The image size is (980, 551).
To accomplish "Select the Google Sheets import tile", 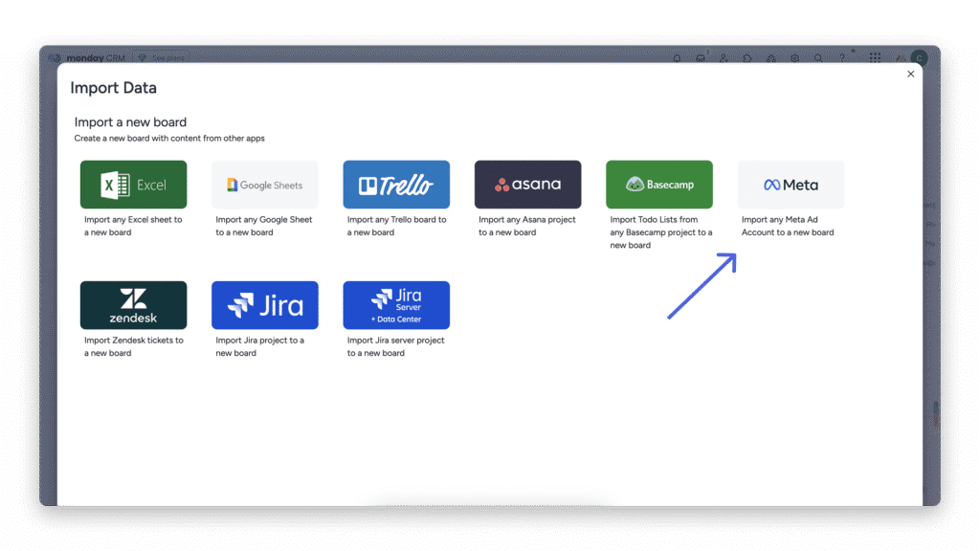I will coord(265,185).
